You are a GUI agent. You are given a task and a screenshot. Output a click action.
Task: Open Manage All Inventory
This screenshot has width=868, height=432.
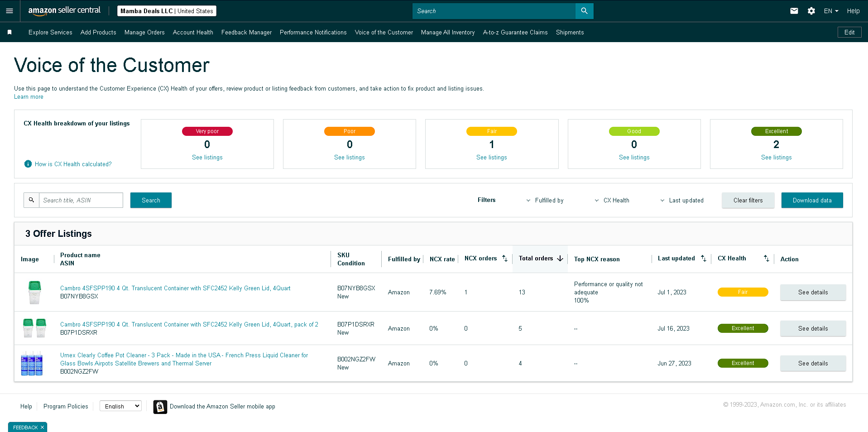(x=448, y=32)
